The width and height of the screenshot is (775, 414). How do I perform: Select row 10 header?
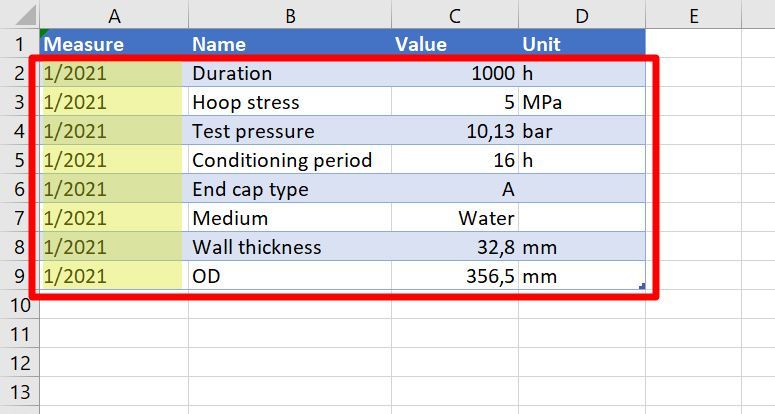[x=19, y=305]
